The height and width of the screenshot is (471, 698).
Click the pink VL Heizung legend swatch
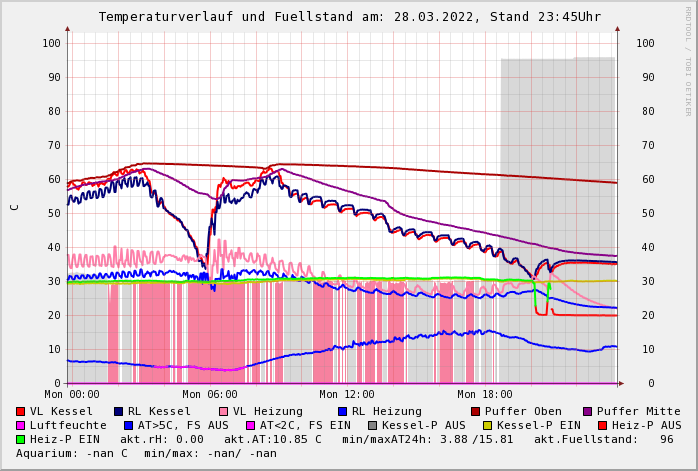[x=223, y=411]
